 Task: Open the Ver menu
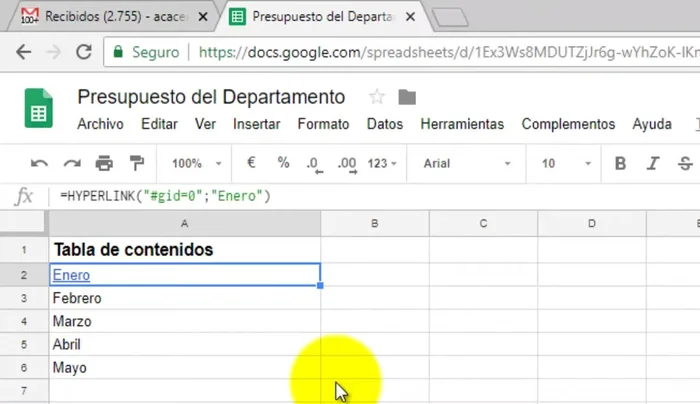(205, 124)
